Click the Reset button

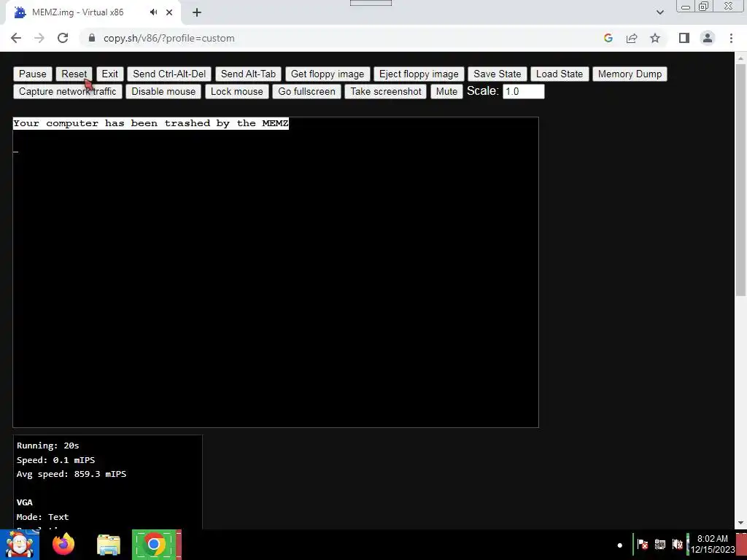pos(74,74)
